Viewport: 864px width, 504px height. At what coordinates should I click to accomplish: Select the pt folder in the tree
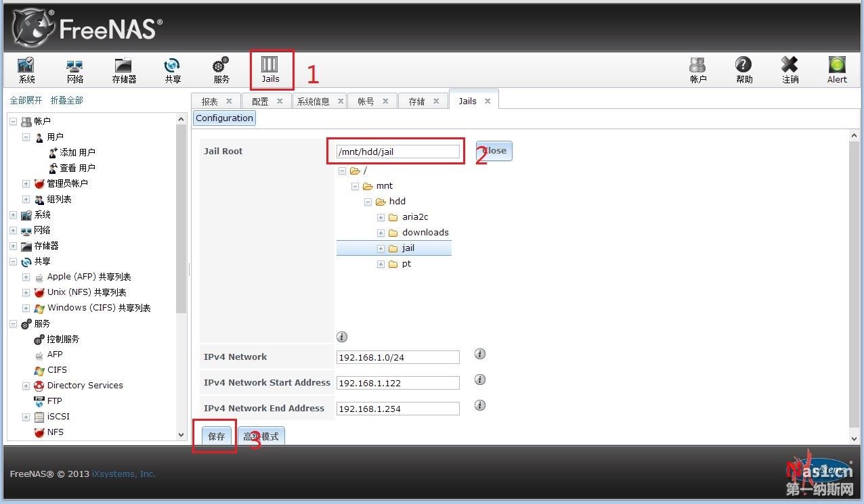(x=406, y=264)
